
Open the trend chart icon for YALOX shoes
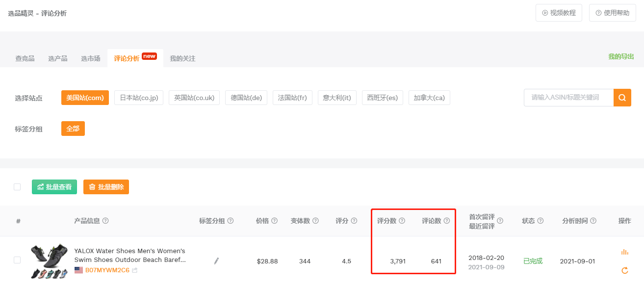(624, 251)
